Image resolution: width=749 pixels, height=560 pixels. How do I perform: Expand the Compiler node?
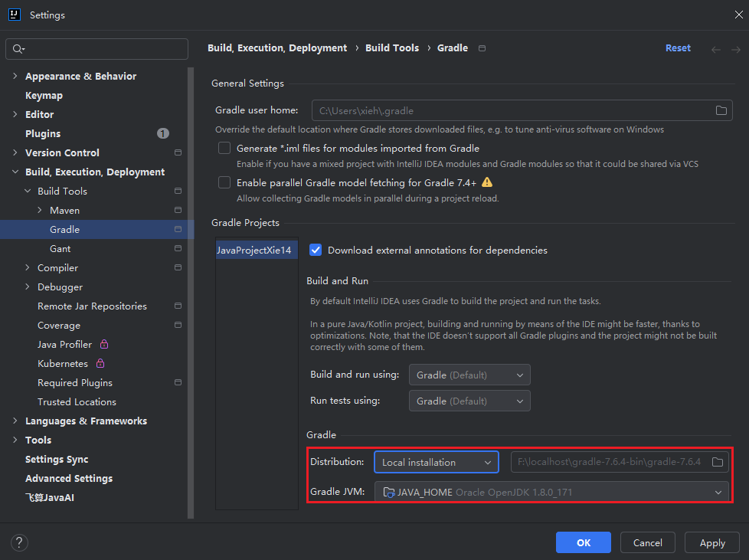28,267
